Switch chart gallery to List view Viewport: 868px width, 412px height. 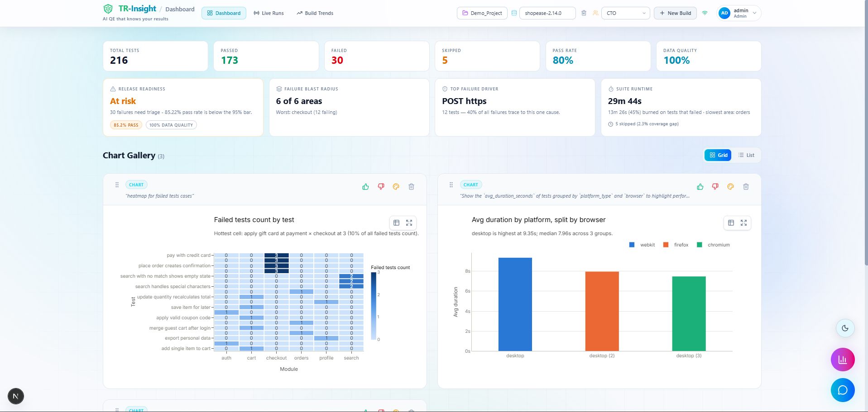click(x=746, y=155)
